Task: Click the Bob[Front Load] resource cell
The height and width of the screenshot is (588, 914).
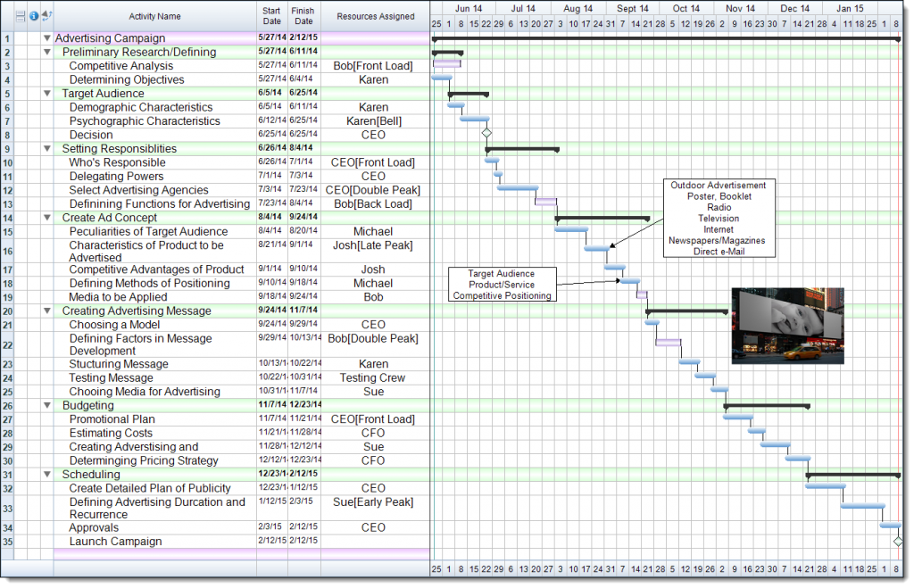Action: tap(373, 65)
